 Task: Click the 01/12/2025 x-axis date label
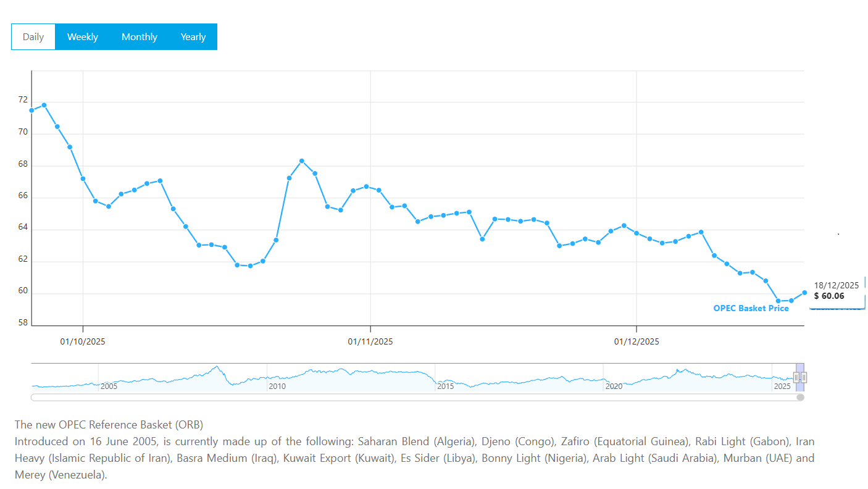pos(636,341)
